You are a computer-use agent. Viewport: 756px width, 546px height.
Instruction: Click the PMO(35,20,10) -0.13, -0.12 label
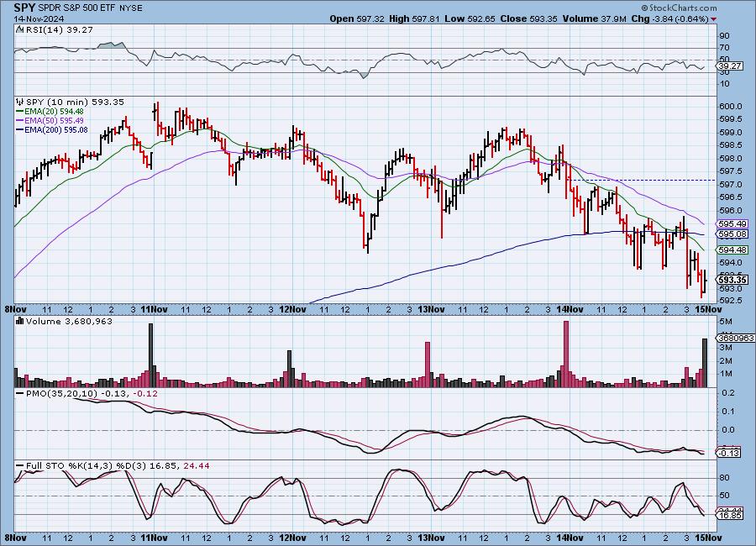(92, 394)
